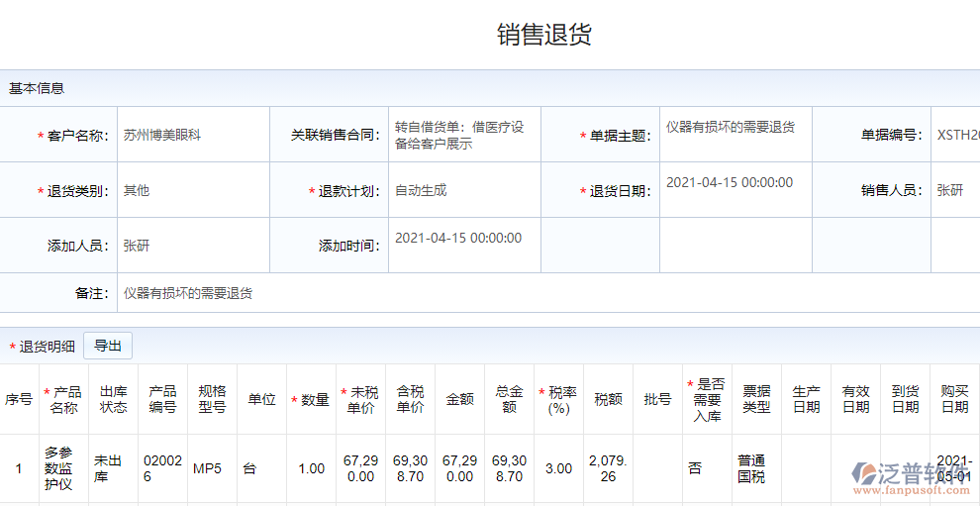
Task: Click the 关联销售合同 field text
Action: click(x=459, y=136)
